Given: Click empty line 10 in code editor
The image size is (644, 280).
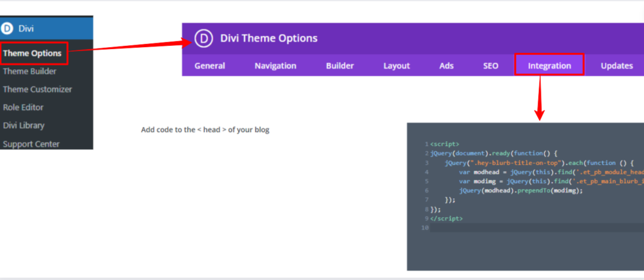Looking at the screenshot, I should point(535,228).
